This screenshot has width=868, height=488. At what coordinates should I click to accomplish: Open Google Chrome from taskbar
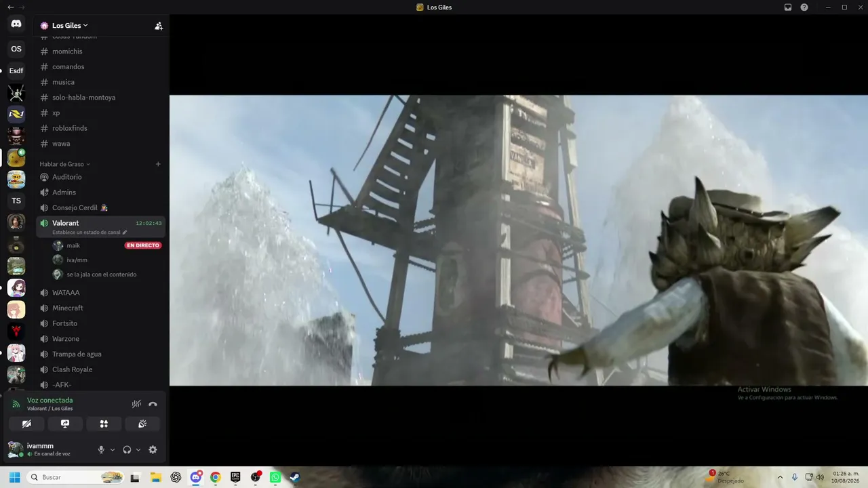(215, 477)
